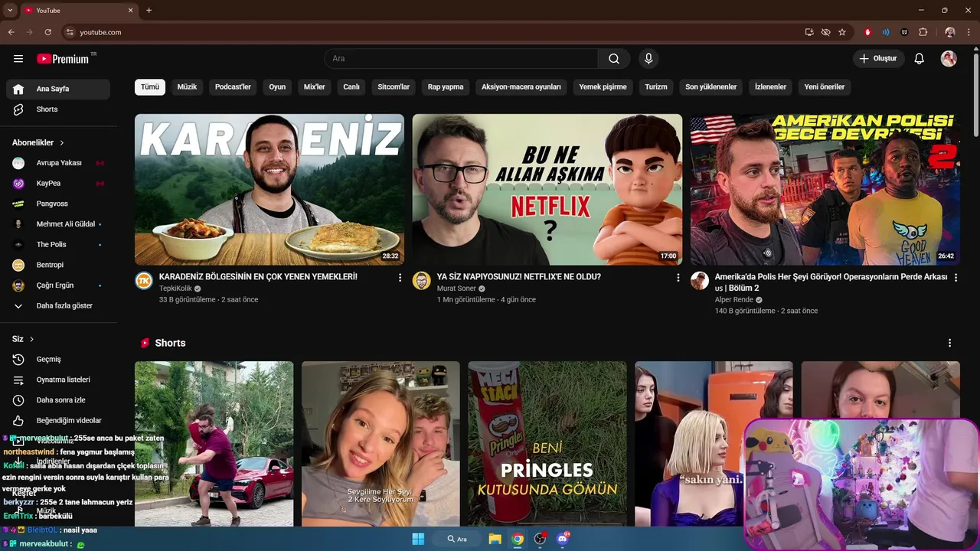980x551 pixels.
Task: Select the Oyun filter chip
Action: 277,86
